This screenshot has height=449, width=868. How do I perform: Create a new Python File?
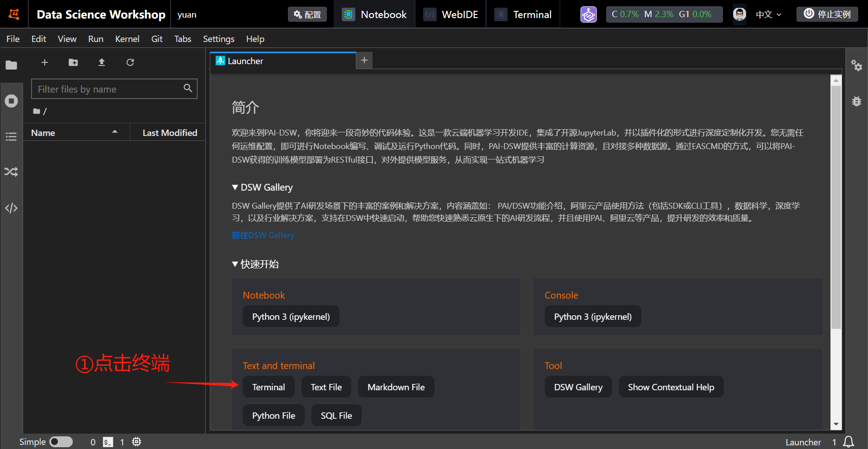(274, 416)
